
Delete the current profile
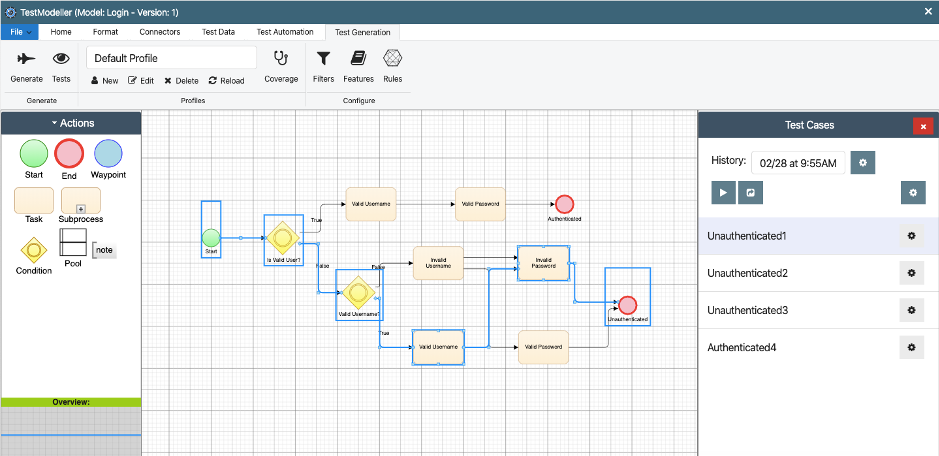181,81
